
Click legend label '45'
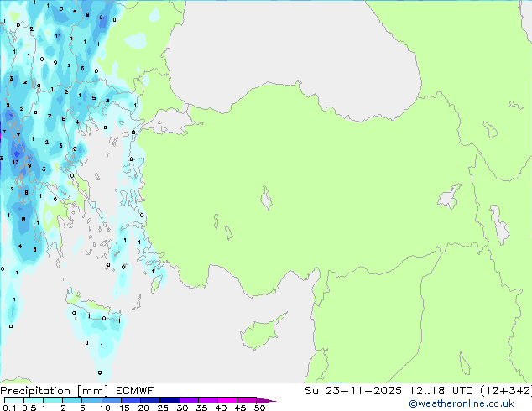[x=240, y=408]
